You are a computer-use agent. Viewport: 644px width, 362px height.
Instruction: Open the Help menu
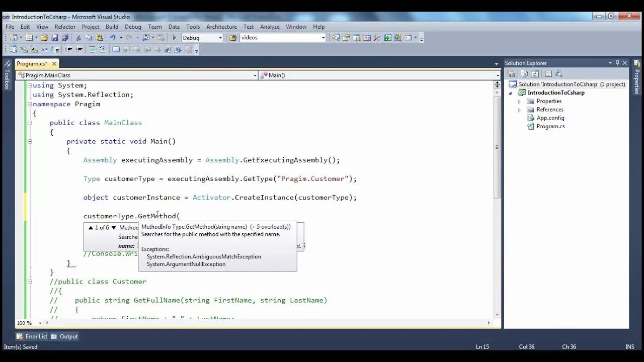coord(318,27)
